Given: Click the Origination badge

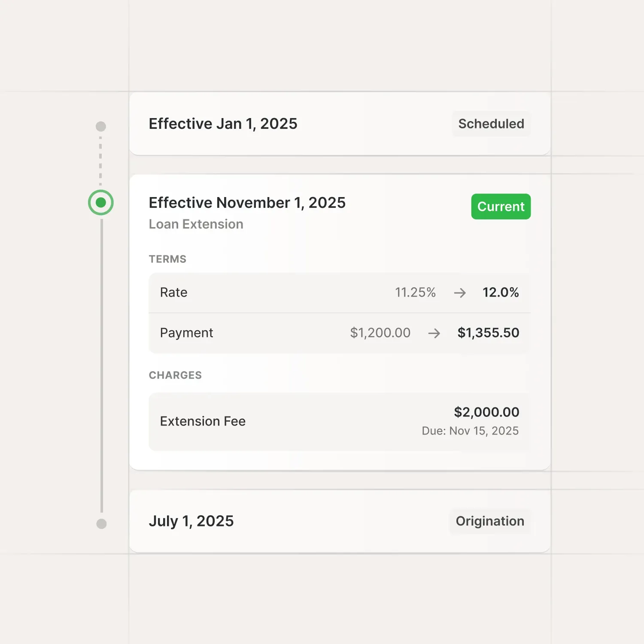Looking at the screenshot, I should pos(490,521).
